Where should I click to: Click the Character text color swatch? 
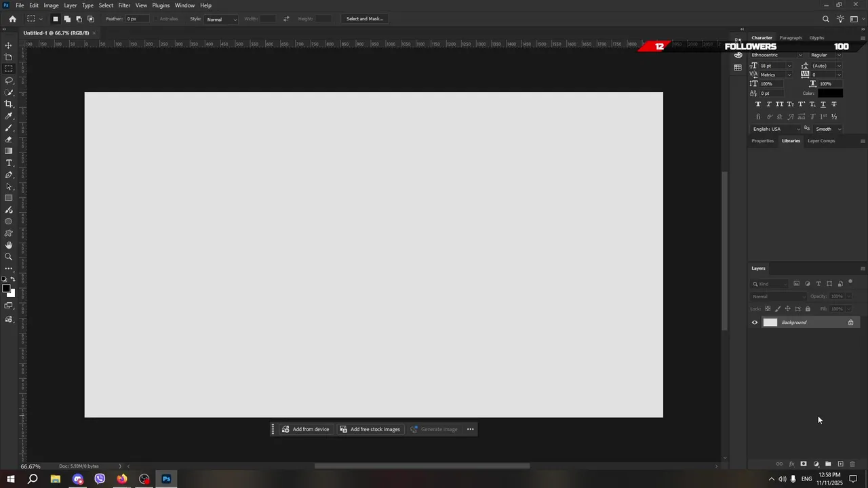(x=830, y=93)
